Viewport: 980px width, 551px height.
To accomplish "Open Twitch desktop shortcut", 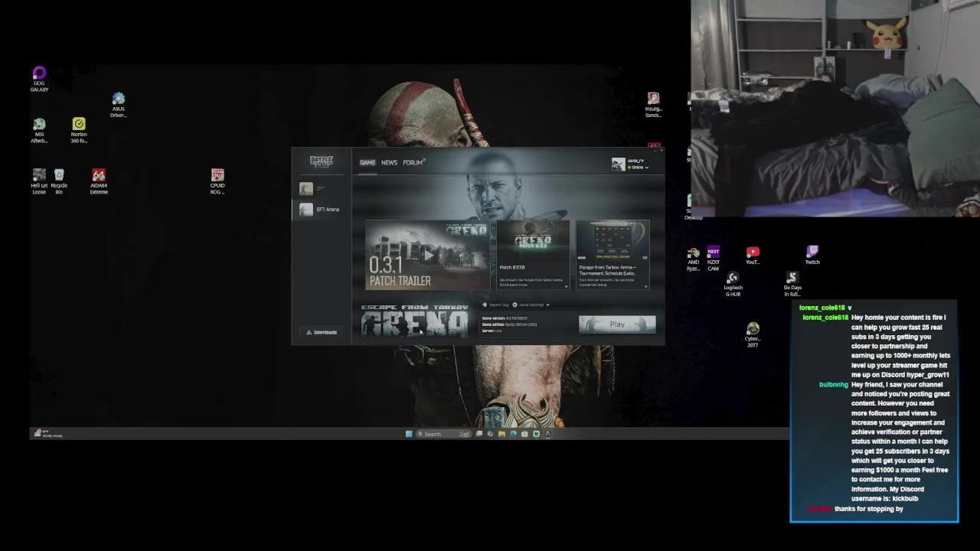I will pos(812,256).
